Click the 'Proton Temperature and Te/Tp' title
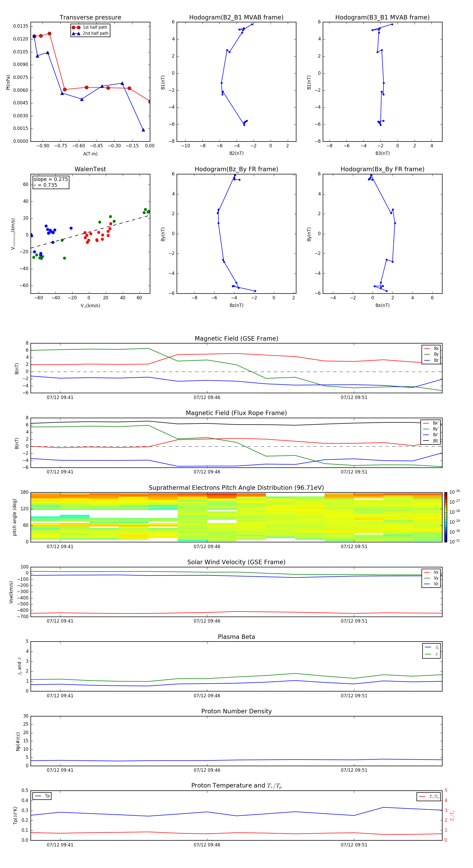Viewport: 473px width, 868px height. pyautogui.click(x=236, y=786)
